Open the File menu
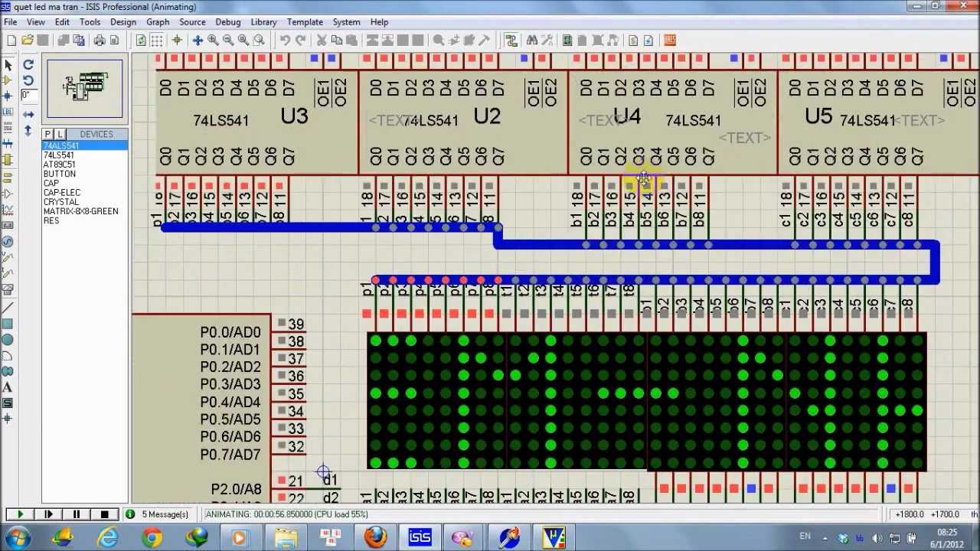 (x=11, y=22)
